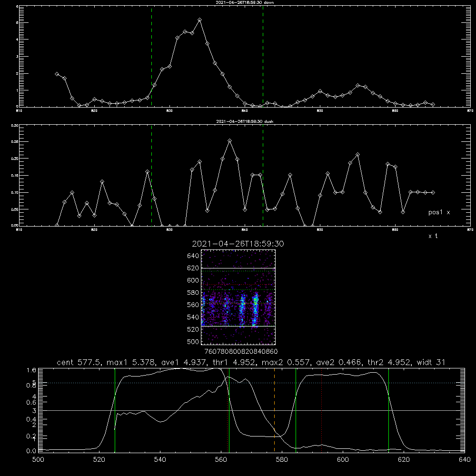Click the 600 x-axis label of profile plot
476x476 pixels.
(343, 460)
